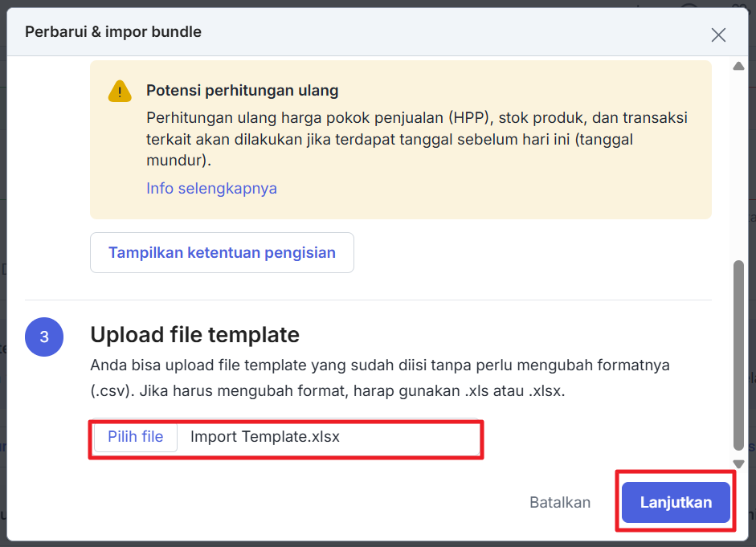
Task: Cancel with the Batalkan button
Action: coord(560,503)
